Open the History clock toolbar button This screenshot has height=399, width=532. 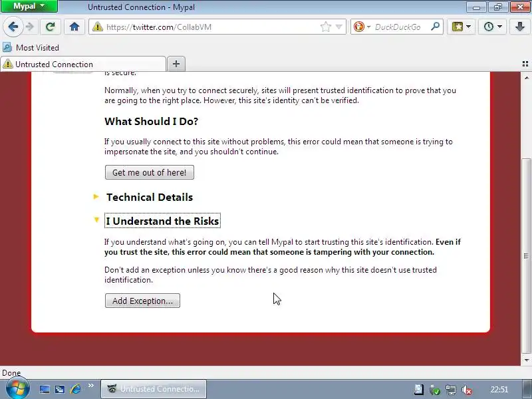492,27
